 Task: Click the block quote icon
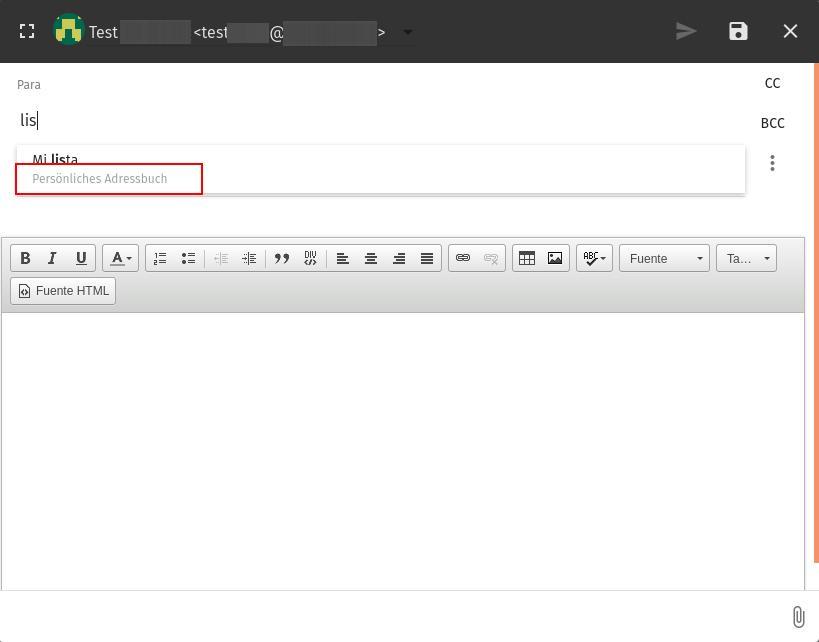282,258
